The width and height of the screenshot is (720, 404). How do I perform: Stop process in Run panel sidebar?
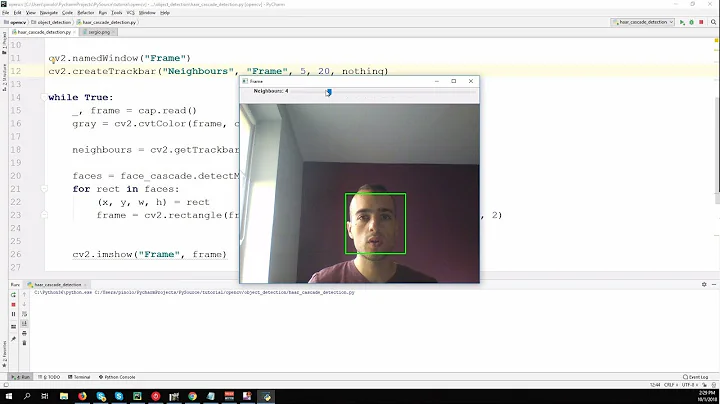click(x=13, y=304)
